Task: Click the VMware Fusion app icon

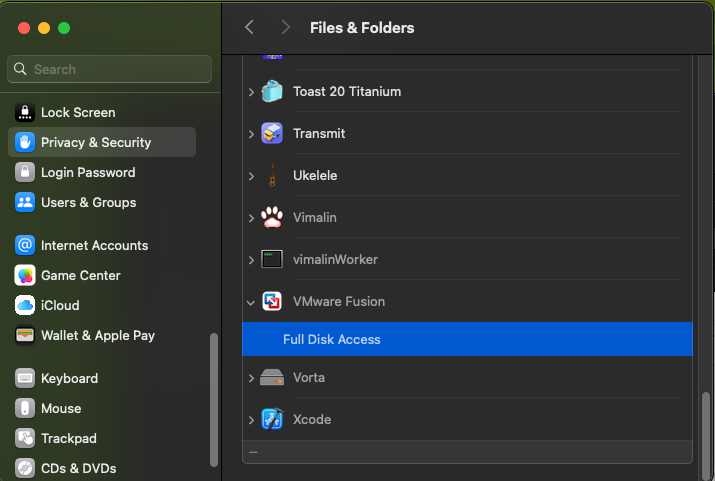Action: pyautogui.click(x=272, y=301)
